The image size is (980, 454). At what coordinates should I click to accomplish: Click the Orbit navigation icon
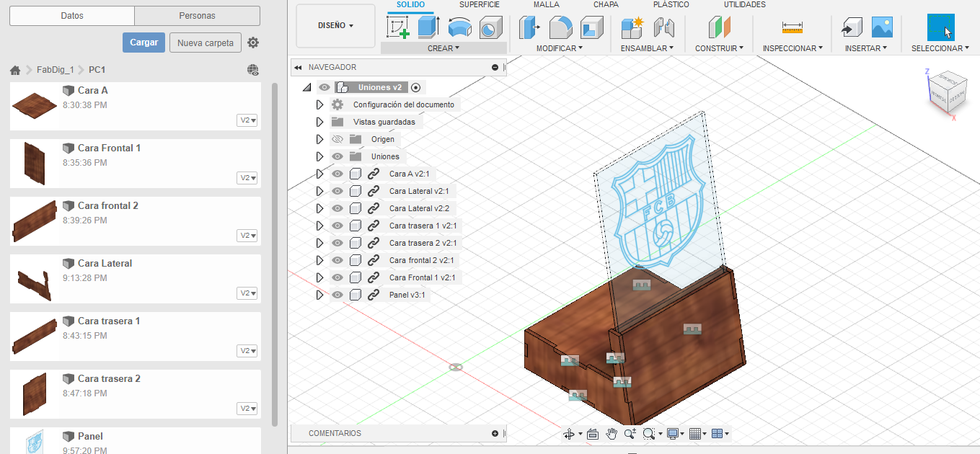point(569,434)
